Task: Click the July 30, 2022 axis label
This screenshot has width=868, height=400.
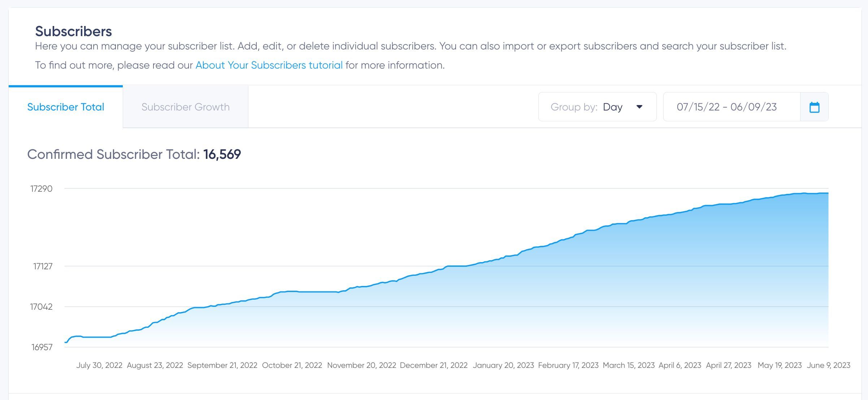Action: pyautogui.click(x=100, y=365)
